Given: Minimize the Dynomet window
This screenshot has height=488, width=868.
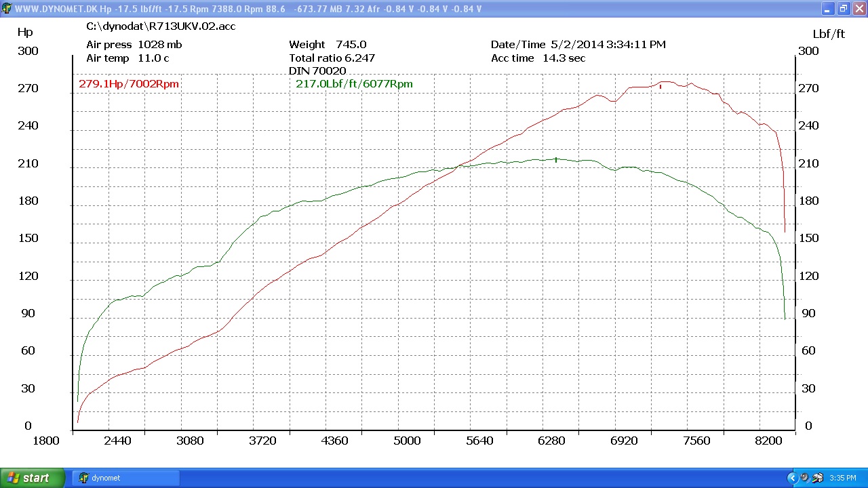Looking at the screenshot, I should [828, 9].
